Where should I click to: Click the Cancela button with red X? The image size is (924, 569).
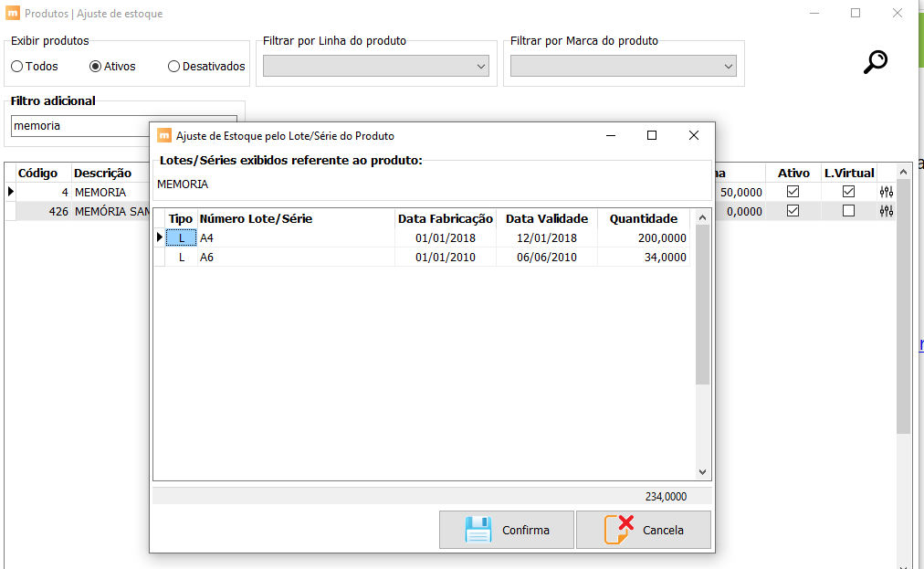tap(644, 530)
